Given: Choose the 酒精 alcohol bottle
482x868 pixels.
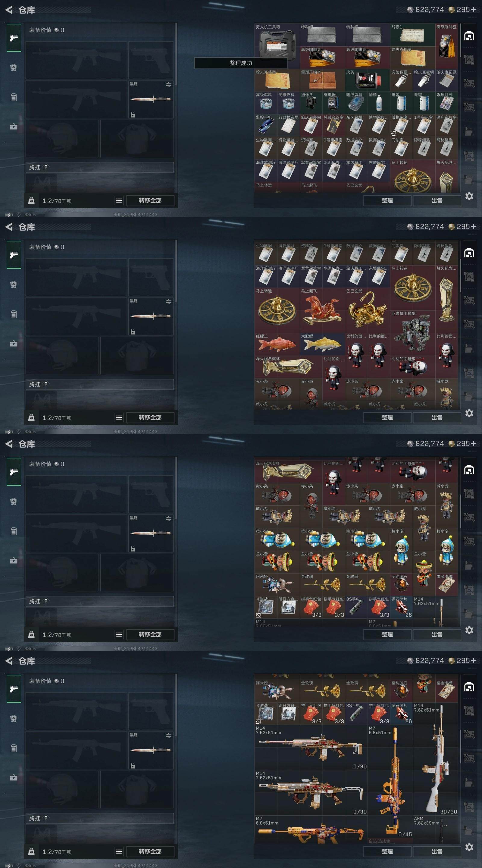Looking at the screenshot, I should point(379,103).
